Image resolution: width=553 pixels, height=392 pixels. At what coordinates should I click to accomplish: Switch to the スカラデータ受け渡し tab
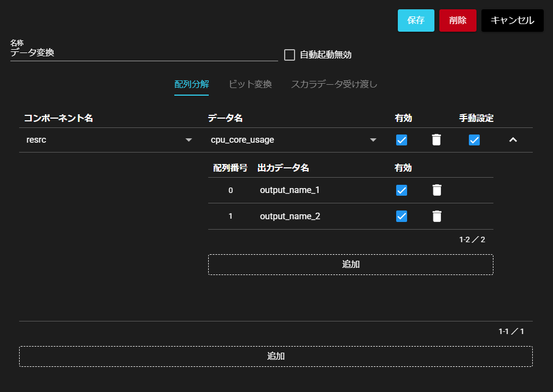[334, 84]
